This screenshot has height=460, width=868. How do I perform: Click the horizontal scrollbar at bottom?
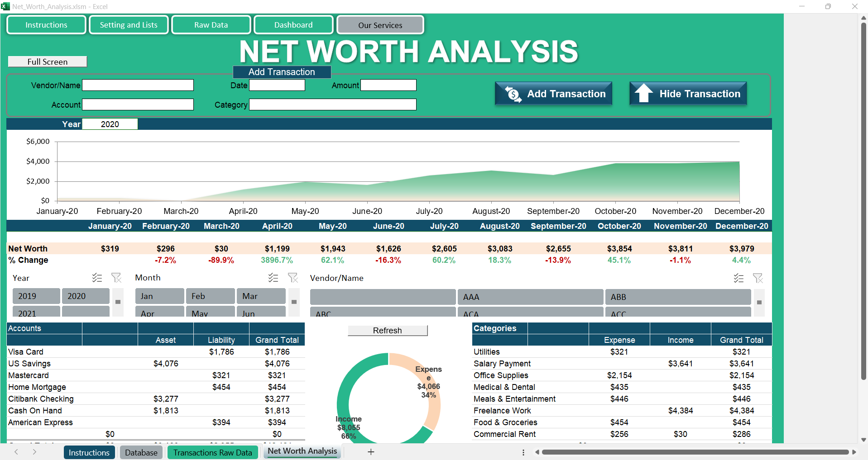[695, 452]
